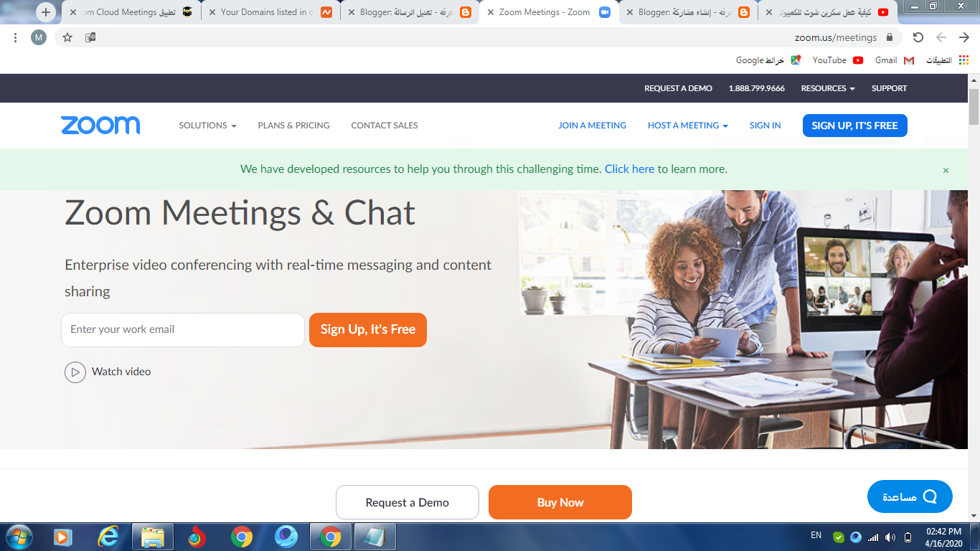Click the Zoom logo
The height and width of the screenshot is (551, 980).
tap(100, 125)
